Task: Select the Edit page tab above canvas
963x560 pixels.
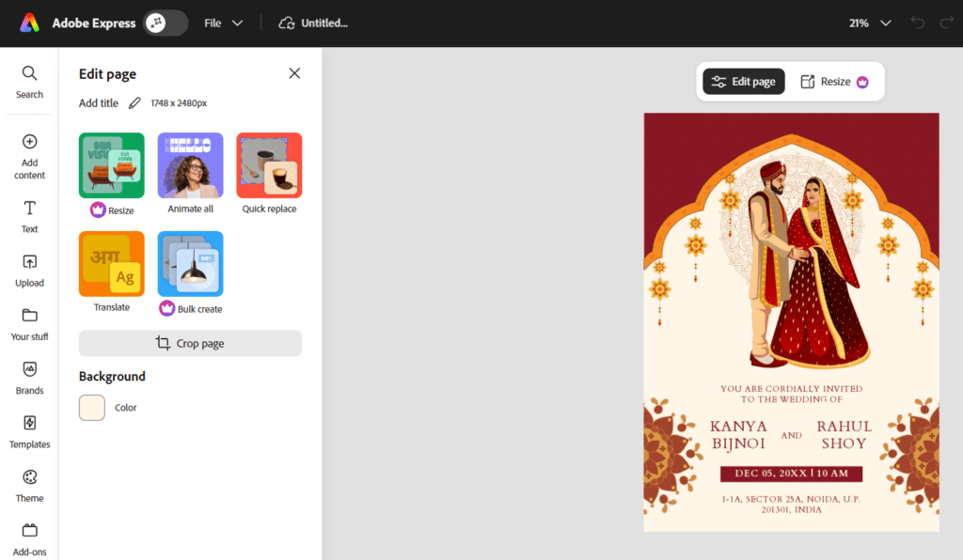Action: (x=744, y=82)
